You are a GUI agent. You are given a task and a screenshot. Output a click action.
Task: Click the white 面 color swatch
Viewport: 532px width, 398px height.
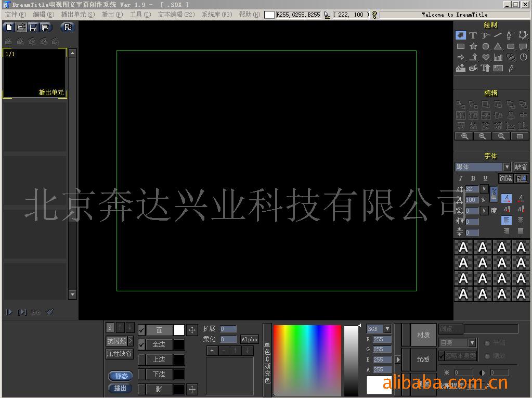(x=179, y=329)
